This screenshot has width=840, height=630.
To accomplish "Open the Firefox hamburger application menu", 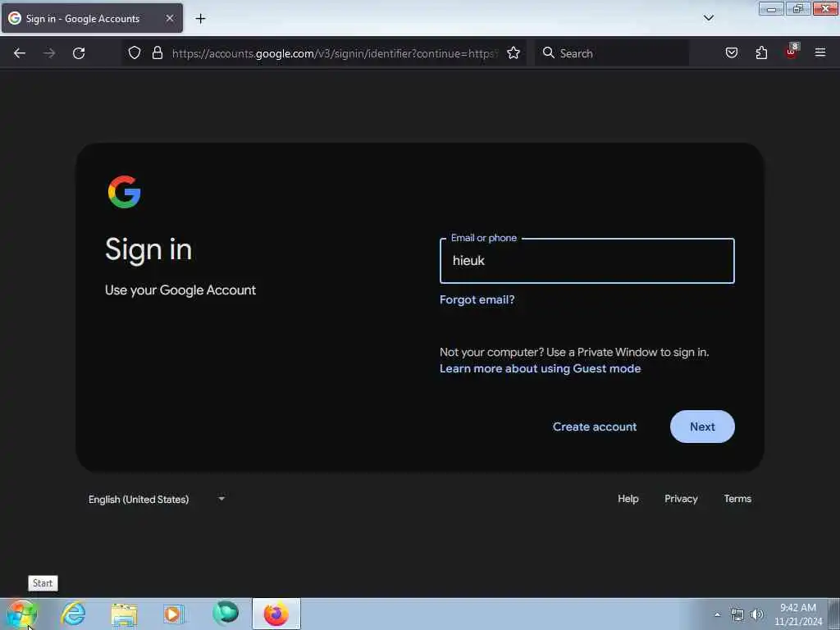I will click(x=819, y=52).
